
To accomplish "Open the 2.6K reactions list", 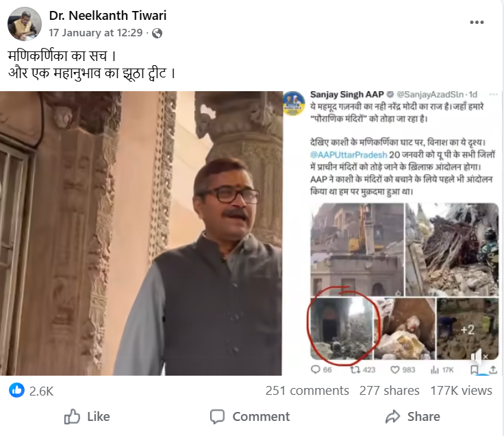I will tap(41, 390).
